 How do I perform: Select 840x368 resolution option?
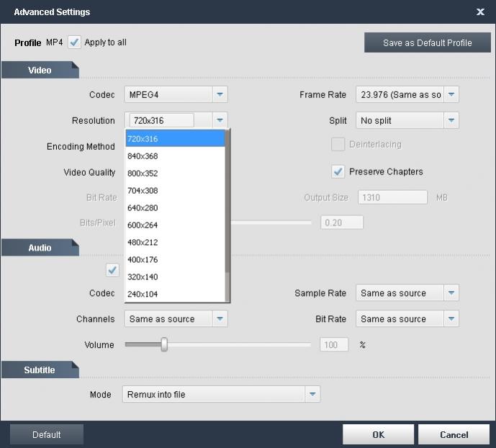coord(175,156)
